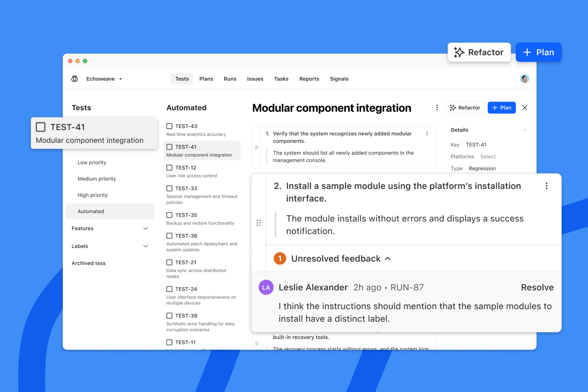Switch to the Reports tab
Viewport: 588px width, 392px height.
point(309,79)
